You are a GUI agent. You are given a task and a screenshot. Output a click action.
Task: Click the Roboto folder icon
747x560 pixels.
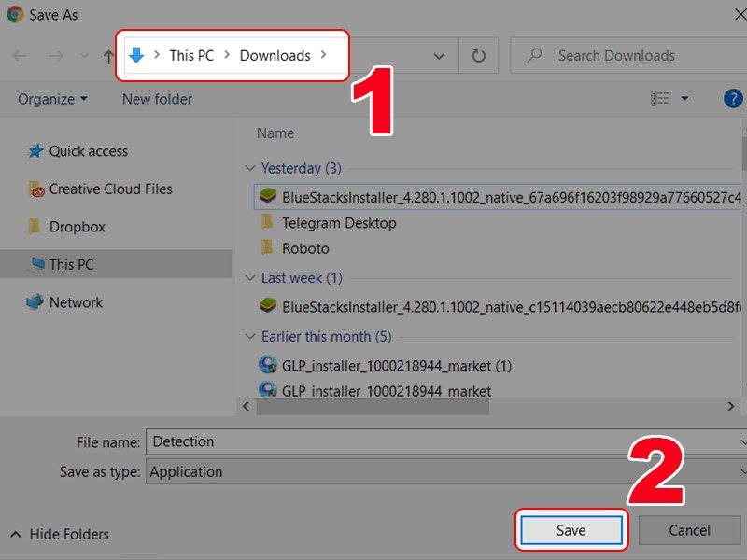[x=267, y=247]
